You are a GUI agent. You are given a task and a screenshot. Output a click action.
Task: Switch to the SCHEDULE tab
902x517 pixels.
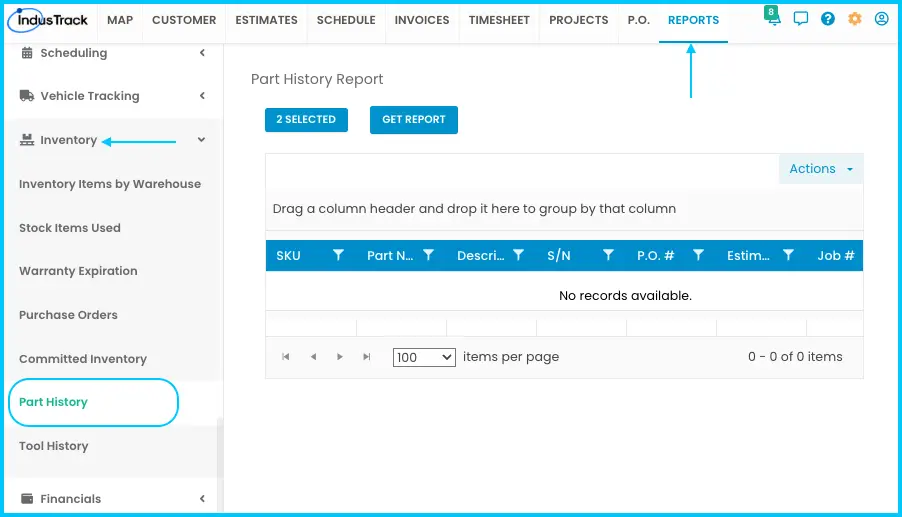[346, 20]
